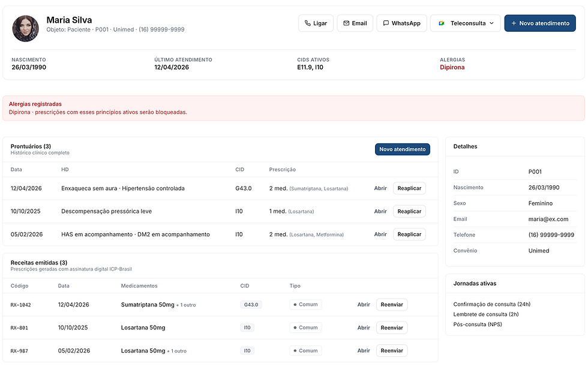
Task: Reaplicar the 05/02/2026 HAS record
Action: 409,234
